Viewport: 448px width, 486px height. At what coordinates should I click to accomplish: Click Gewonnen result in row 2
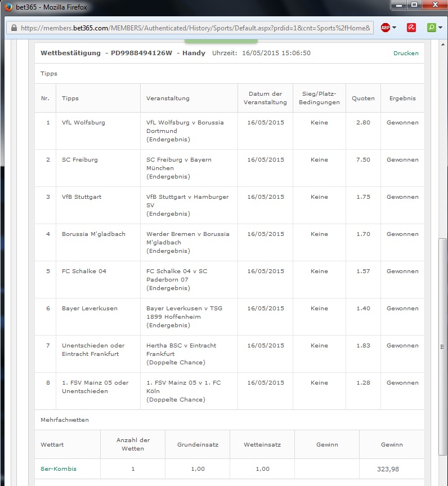pyautogui.click(x=402, y=159)
